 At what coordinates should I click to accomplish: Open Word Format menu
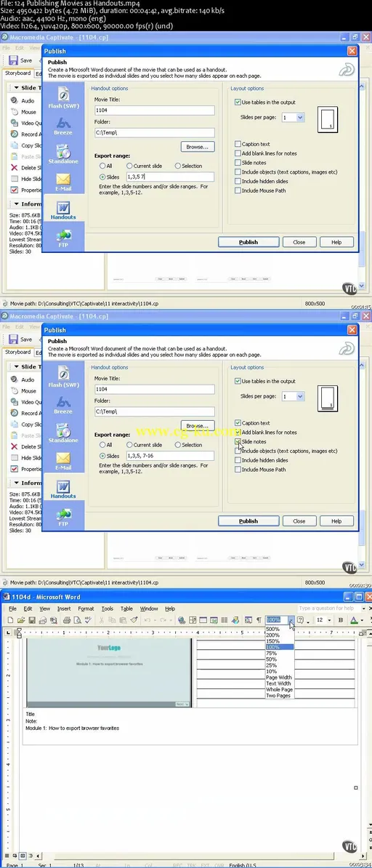[86, 608]
